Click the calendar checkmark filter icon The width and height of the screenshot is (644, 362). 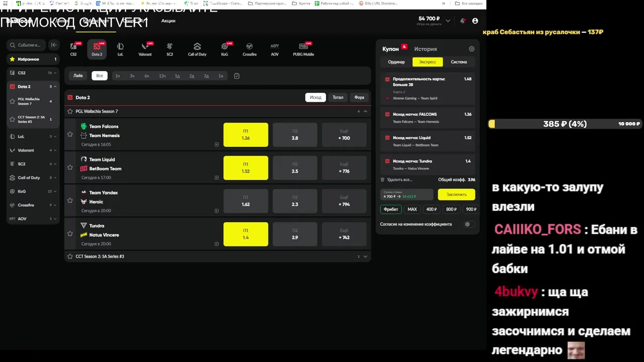[x=236, y=76]
